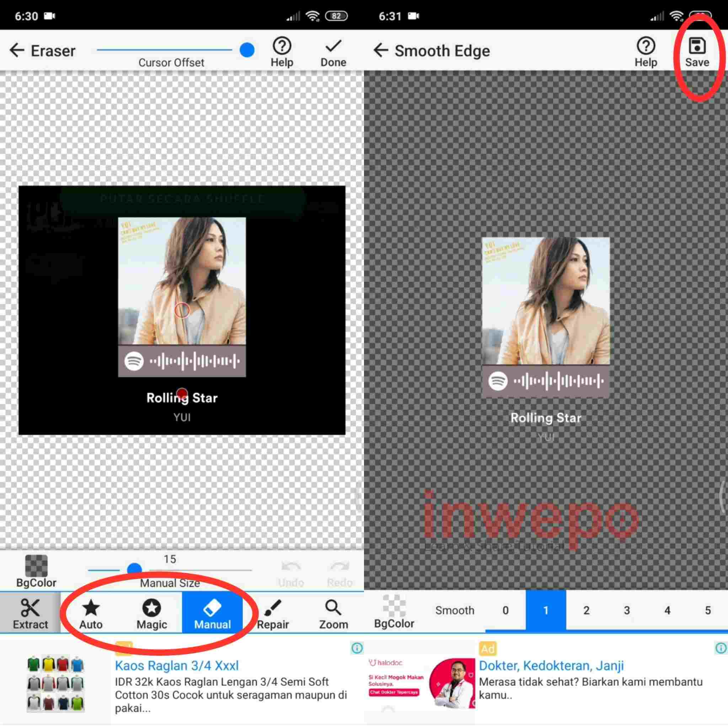728x728 pixels.
Task: Go back from the Eraser screen
Action: pyautogui.click(x=17, y=50)
